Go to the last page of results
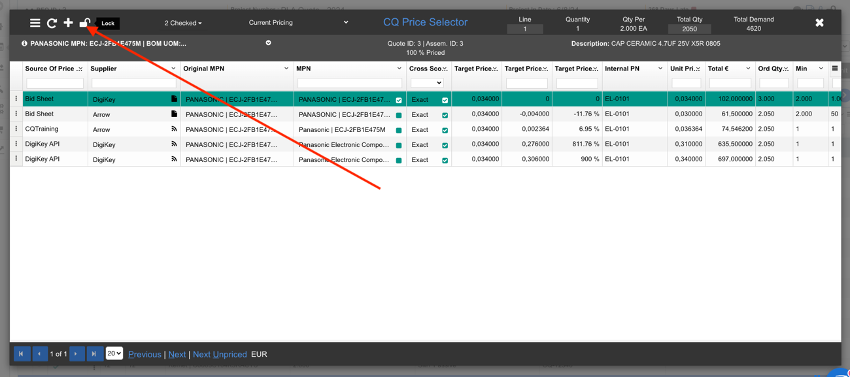 95,354
